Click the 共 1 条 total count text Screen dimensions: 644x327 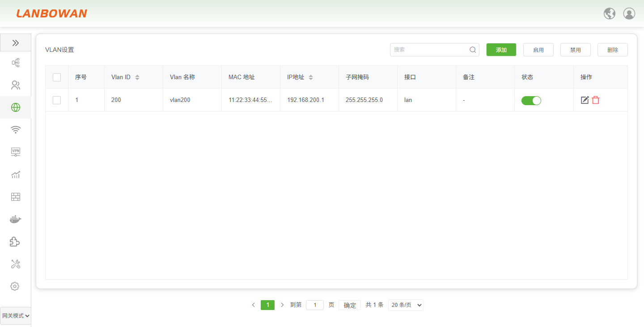coord(375,305)
